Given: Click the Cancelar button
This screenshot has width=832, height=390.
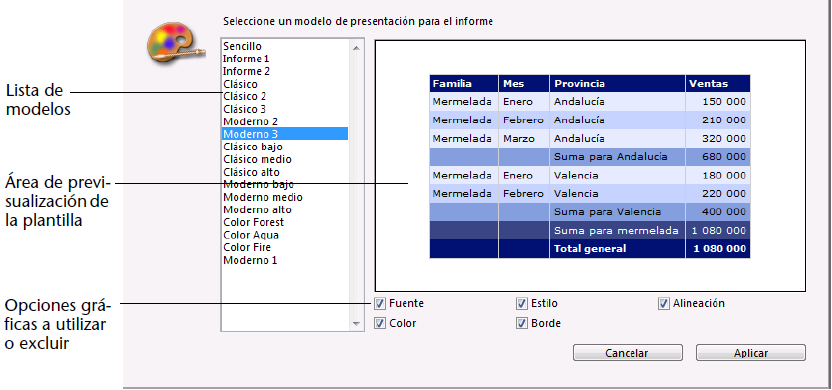Looking at the screenshot, I should point(628,353).
